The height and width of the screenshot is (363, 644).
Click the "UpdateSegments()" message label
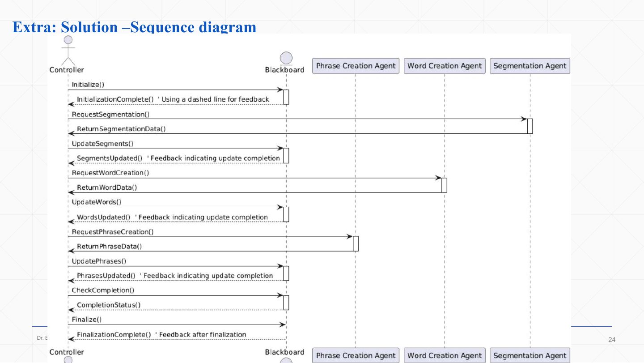pyautogui.click(x=102, y=144)
